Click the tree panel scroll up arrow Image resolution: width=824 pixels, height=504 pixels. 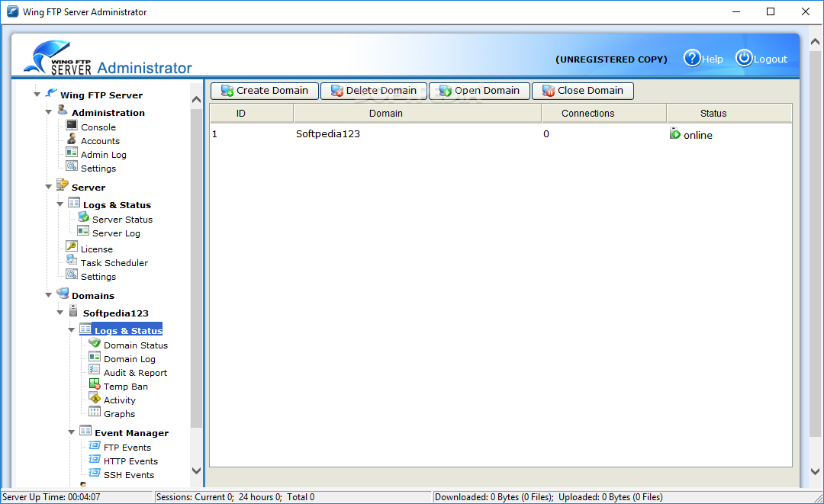[196, 99]
